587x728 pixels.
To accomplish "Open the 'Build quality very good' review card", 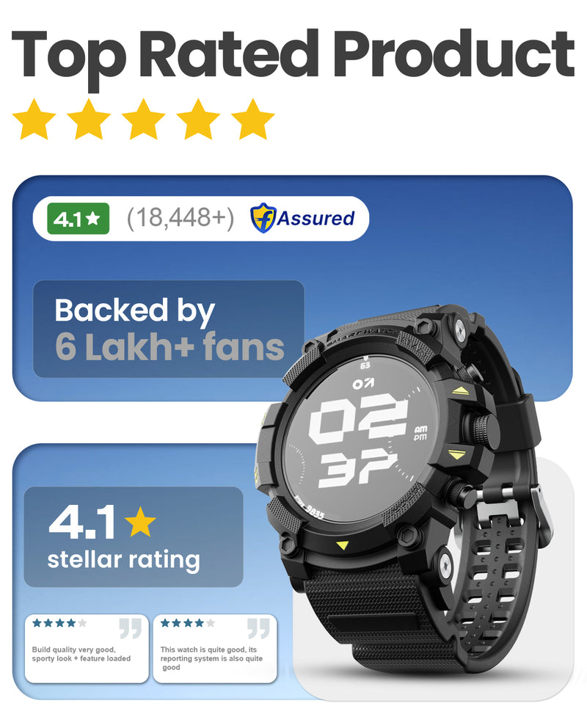I will (x=87, y=649).
